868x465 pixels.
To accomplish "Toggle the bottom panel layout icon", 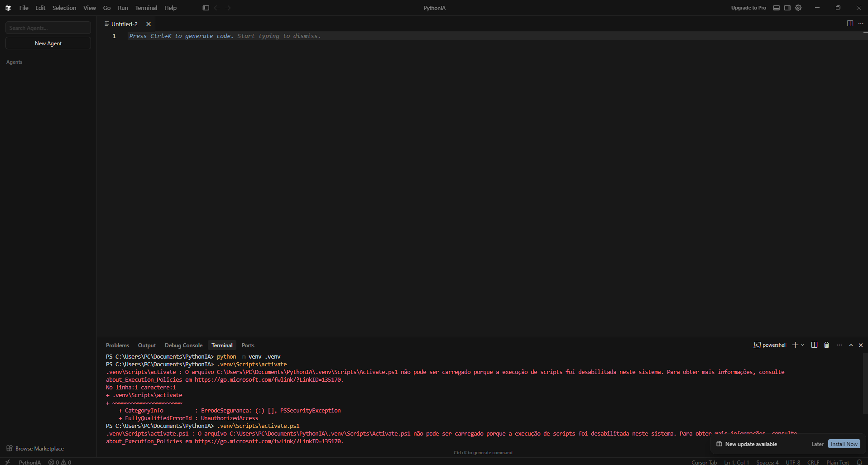I will [x=777, y=8].
